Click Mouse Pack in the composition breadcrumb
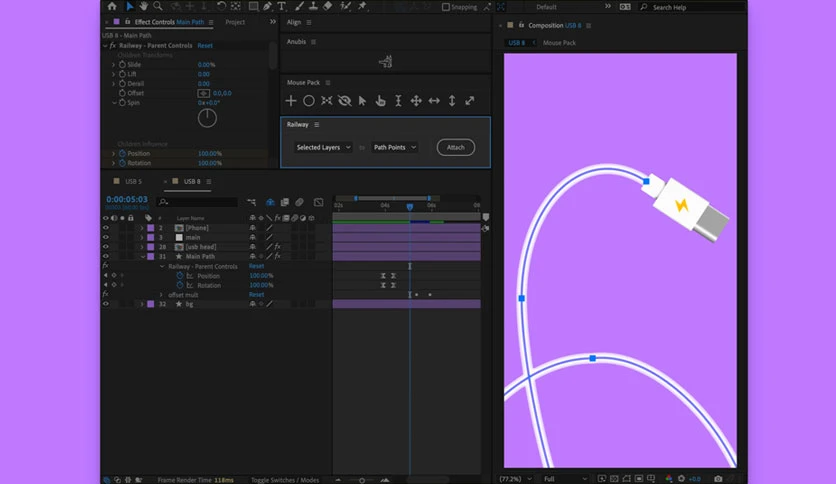836x484 pixels. click(x=559, y=43)
